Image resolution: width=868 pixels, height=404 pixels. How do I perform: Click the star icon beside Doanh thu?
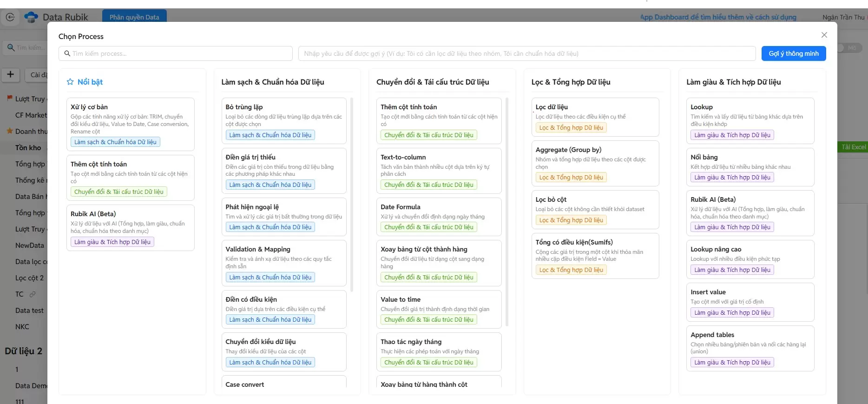point(9,131)
